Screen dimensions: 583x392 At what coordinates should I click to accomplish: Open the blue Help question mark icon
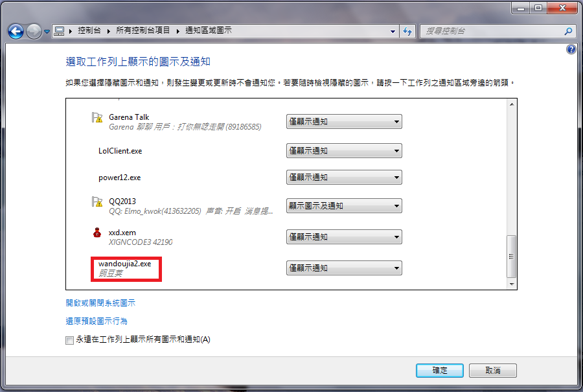coord(571,49)
